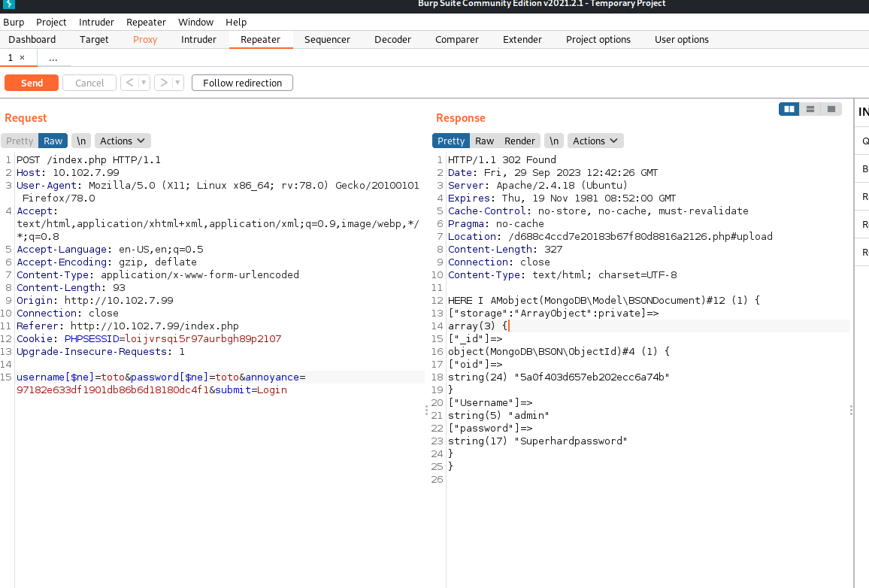The width and height of the screenshot is (869, 588).
Task: Select the Repeater tool tab
Action: pos(261,39)
